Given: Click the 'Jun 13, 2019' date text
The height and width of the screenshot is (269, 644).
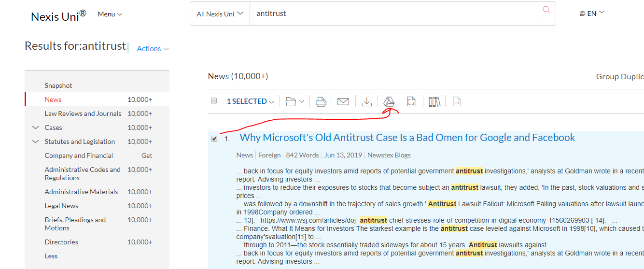Looking at the screenshot, I should coord(343,155).
